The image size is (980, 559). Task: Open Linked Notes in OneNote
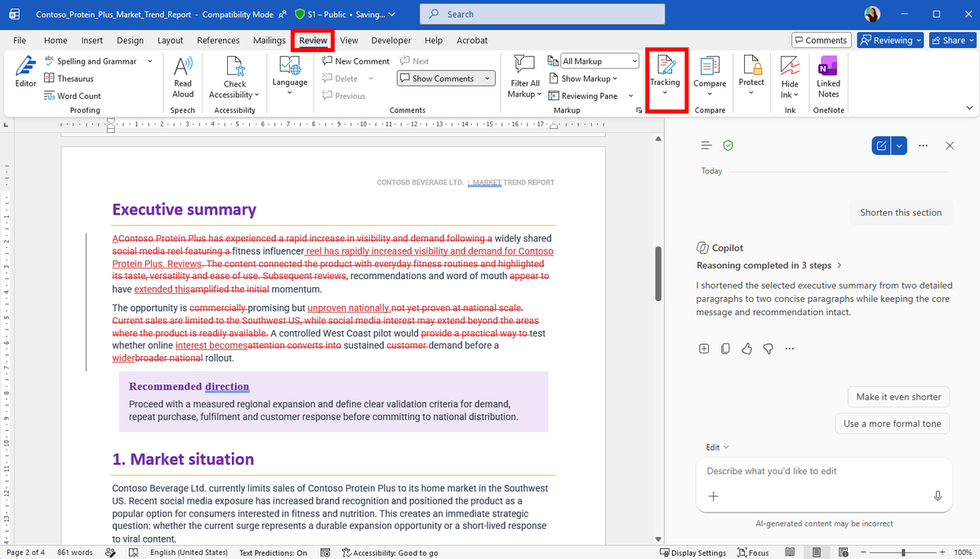pyautogui.click(x=828, y=77)
